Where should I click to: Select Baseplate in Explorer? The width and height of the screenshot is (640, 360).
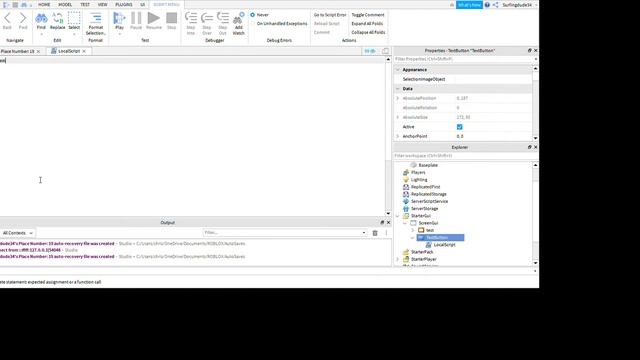pyautogui.click(x=428, y=165)
